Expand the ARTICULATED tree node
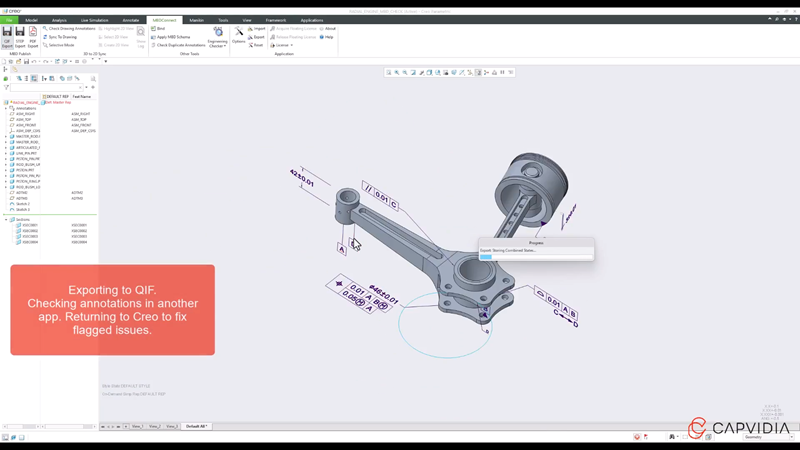The height and width of the screenshot is (450, 800). click(x=6, y=147)
